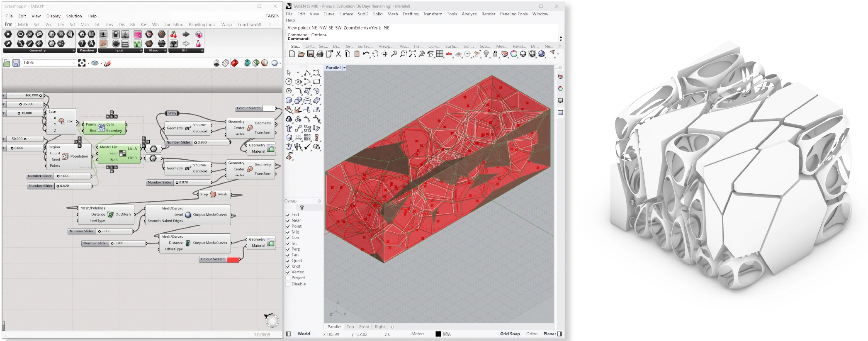The height and width of the screenshot is (341, 868).
Task: Open the Solution menu in Grasshopper
Action: pyautogui.click(x=74, y=16)
